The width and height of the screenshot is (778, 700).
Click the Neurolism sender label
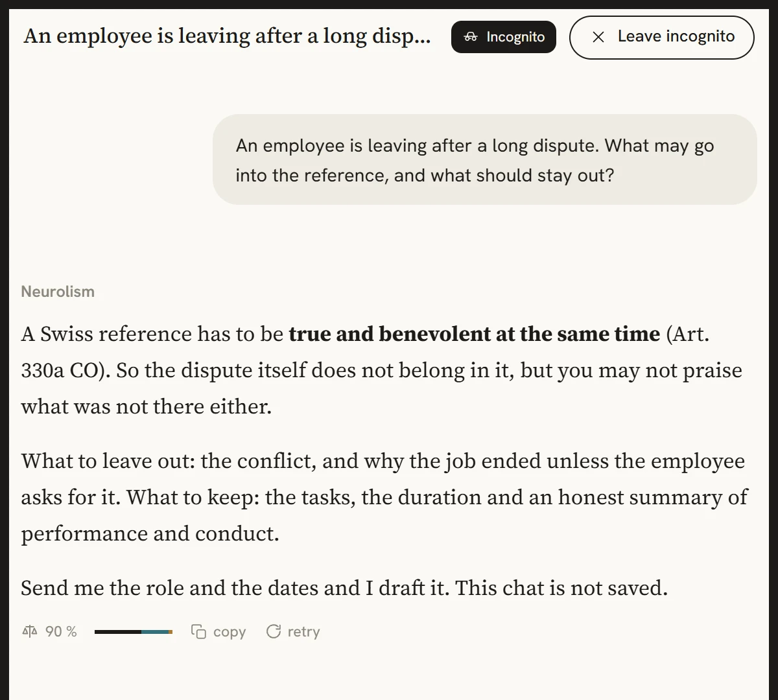click(x=58, y=292)
